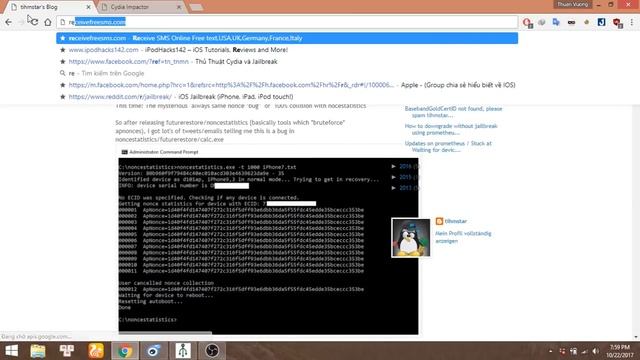Select the receivefreesms.com suggestion

click(x=287, y=38)
